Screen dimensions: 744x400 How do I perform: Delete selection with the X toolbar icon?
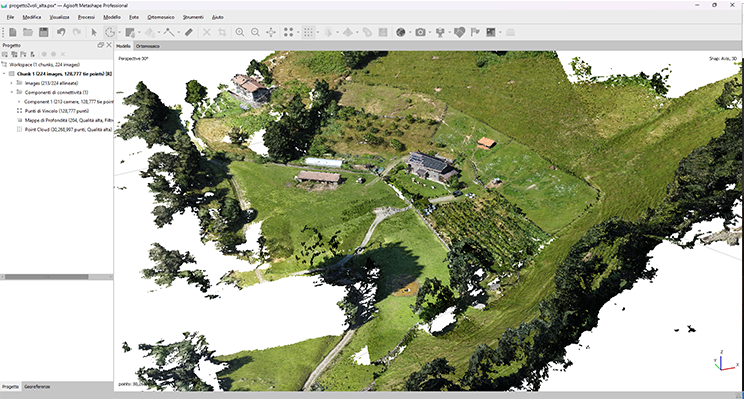coord(206,32)
